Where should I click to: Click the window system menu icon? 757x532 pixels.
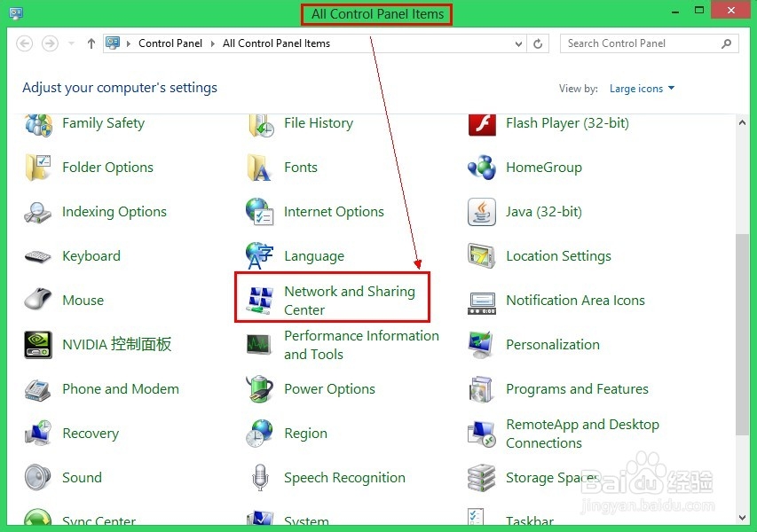(16, 13)
